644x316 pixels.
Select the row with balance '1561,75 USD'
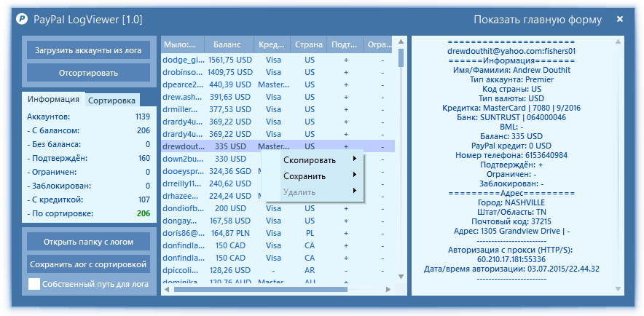click(278, 60)
